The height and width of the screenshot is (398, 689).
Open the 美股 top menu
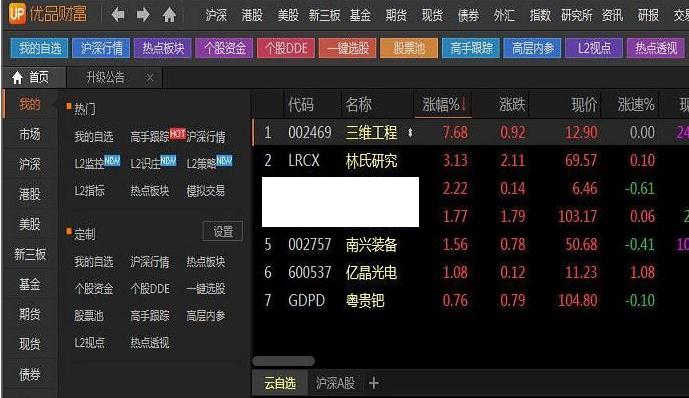click(288, 15)
